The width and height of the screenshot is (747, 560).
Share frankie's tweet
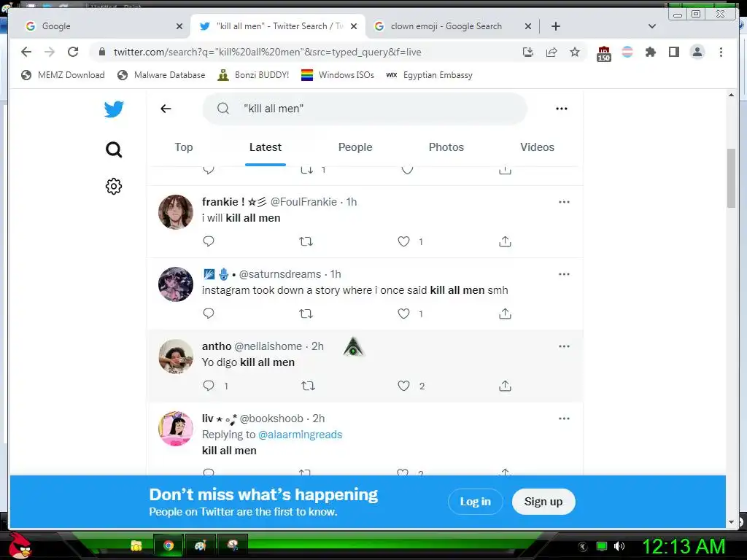(x=505, y=241)
